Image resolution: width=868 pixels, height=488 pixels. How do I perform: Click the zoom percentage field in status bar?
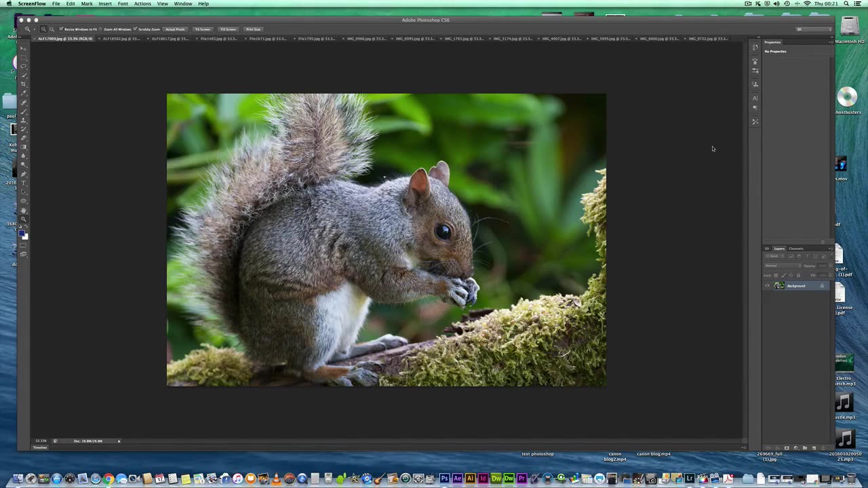41,441
